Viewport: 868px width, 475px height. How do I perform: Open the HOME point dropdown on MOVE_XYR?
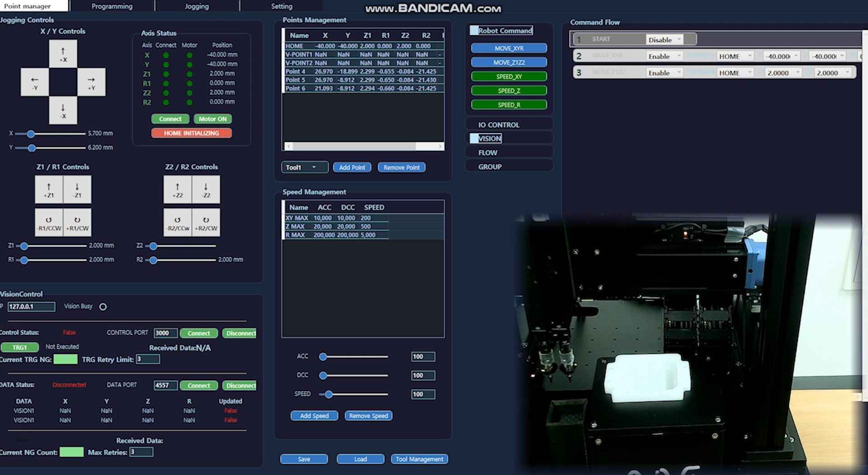point(734,56)
